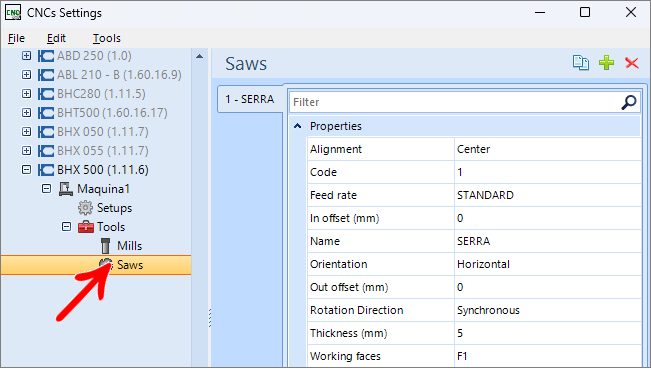Collapse the Properties section chevron
Image resolution: width=651 pixels, height=369 pixels.
297,126
